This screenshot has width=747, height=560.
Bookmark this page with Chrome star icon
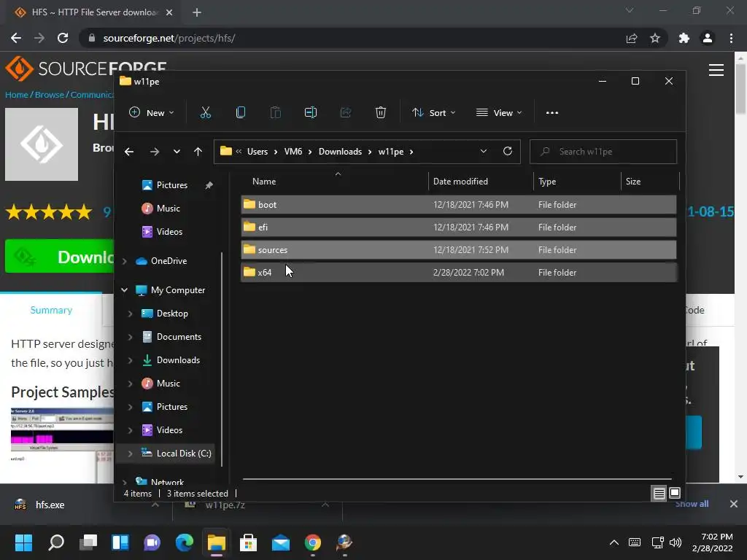(x=655, y=38)
